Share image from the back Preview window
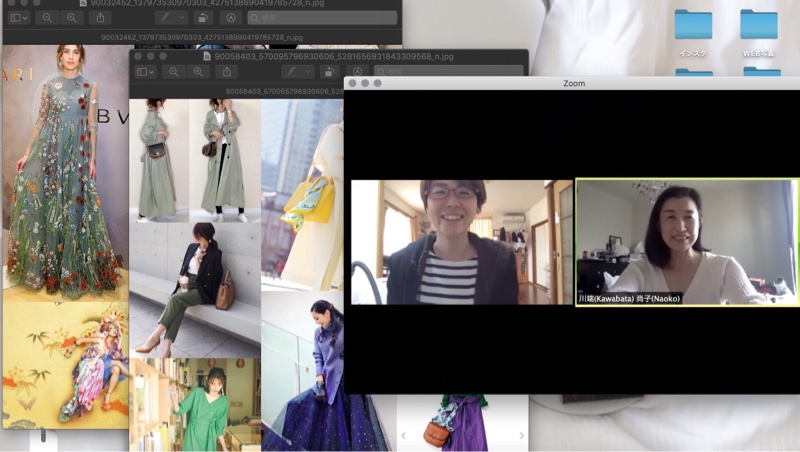 [101, 18]
